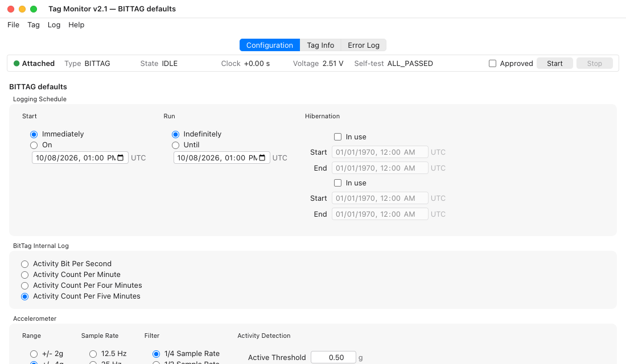The image size is (626, 364).
Task: Click the first Hibernation Start date field
Action: 380,152
